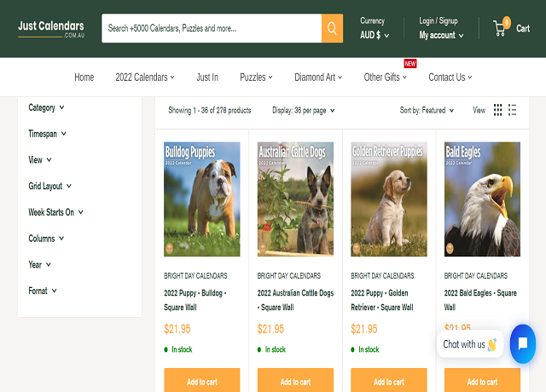The width and height of the screenshot is (546, 392).
Task: Switch to list view layout icon
Action: (x=513, y=110)
